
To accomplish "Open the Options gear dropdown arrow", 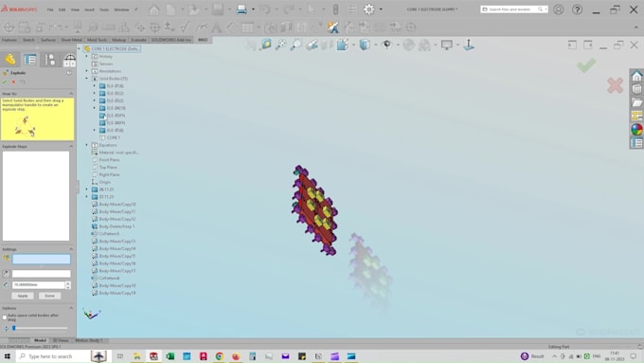I will pyautogui.click(x=381, y=9).
